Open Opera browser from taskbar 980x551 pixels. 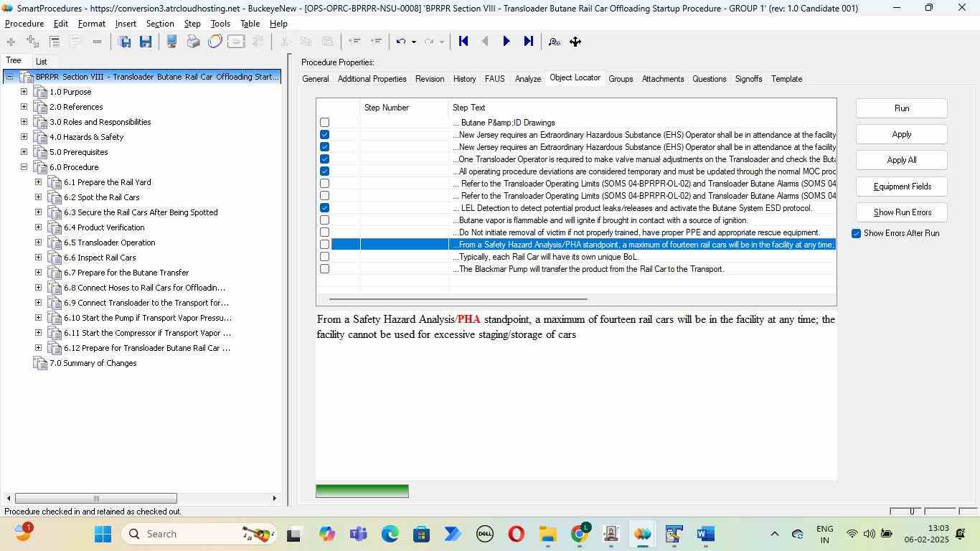(x=516, y=534)
